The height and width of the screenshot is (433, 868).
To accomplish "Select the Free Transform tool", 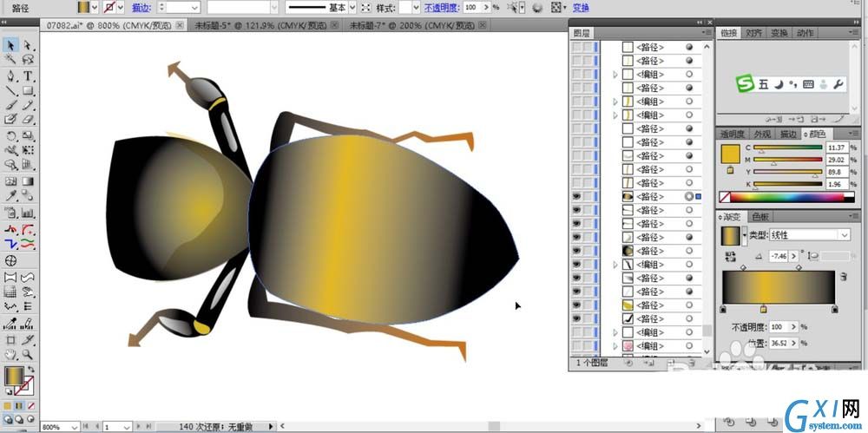I will click(x=28, y=150).
